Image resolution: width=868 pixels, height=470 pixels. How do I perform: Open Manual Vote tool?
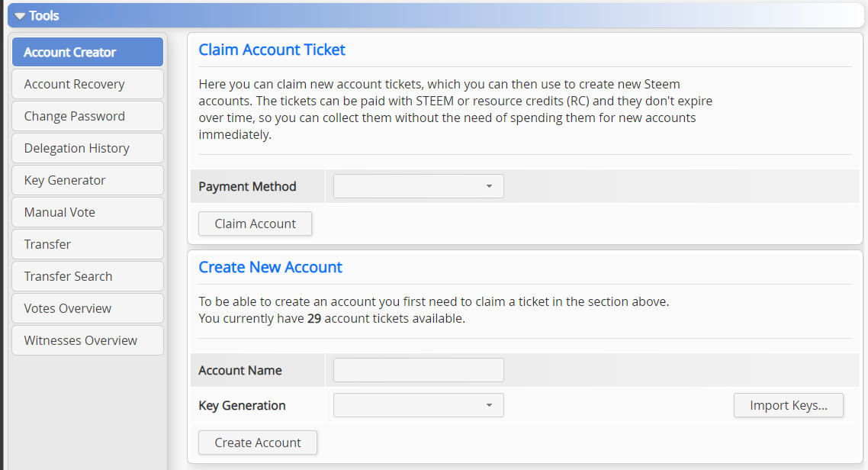(88, 212)
